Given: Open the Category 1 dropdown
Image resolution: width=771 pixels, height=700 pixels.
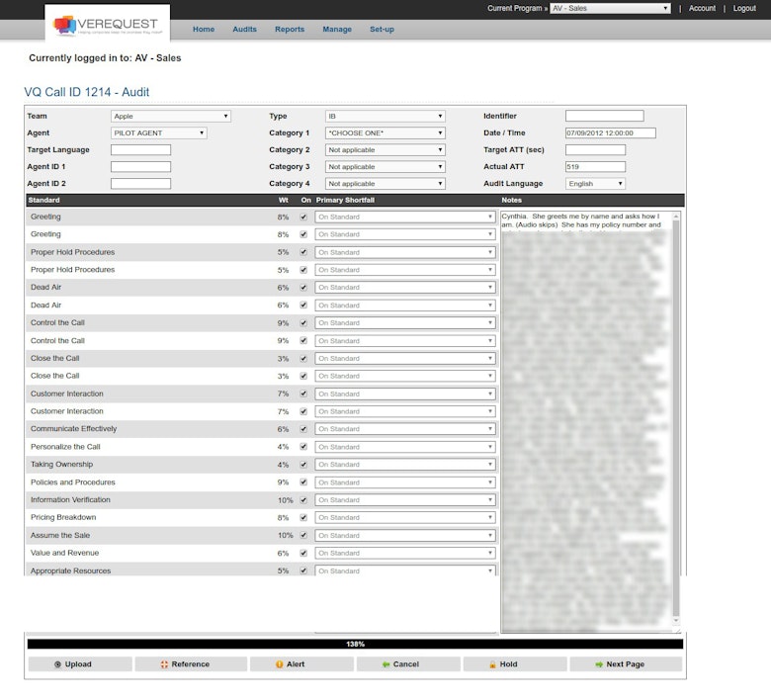Looking at the screenshot, I should click(x=385, y=133).
